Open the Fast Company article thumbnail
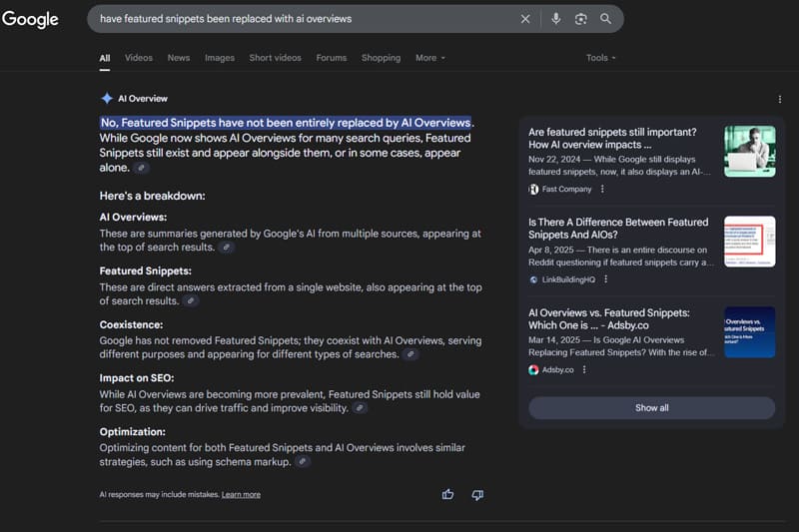The height and width of the screenshot is (532, 799). coord(750,151)
